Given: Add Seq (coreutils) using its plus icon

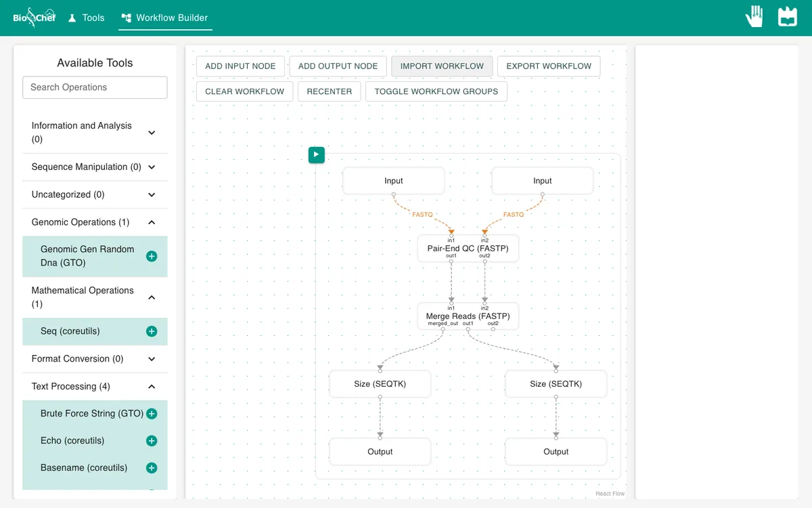Looking at the screenshot, I should pyautogui.click(x=152, y=331).
